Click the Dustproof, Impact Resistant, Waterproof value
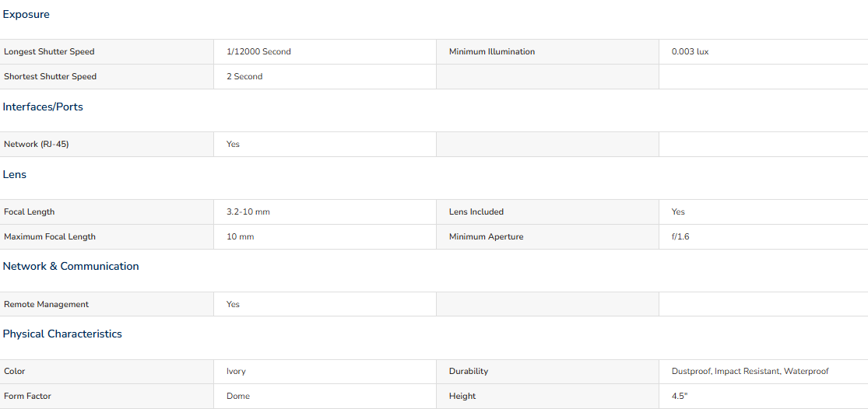 click(750, 372)
